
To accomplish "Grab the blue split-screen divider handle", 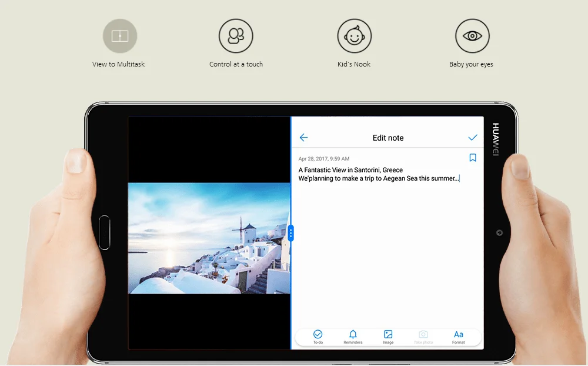I will 291,234.
